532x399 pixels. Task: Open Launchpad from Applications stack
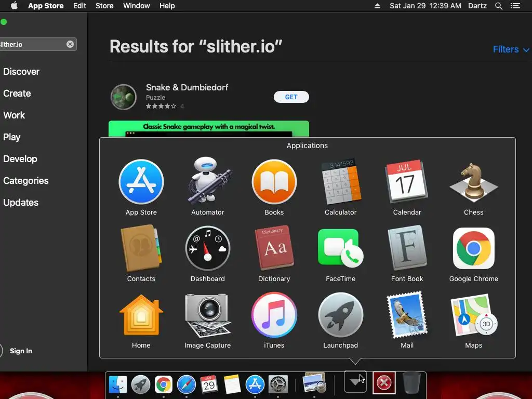pos(340,315)
